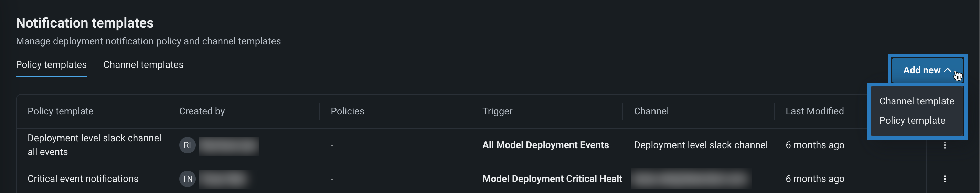Viewport: 980px width, 193px height.
Task: Collapse the Add new dropdown
Action: point(927,70)
